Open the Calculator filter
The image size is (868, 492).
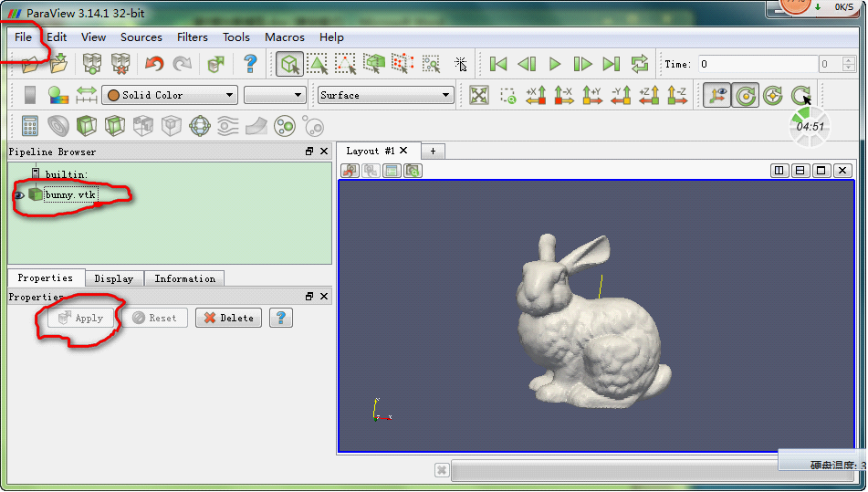coord(30,126)
